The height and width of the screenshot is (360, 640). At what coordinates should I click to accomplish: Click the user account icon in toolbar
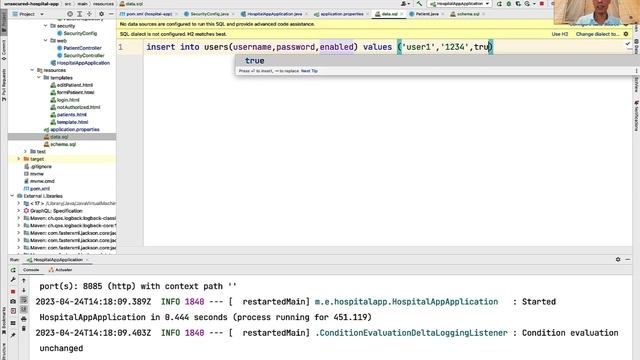404,4
